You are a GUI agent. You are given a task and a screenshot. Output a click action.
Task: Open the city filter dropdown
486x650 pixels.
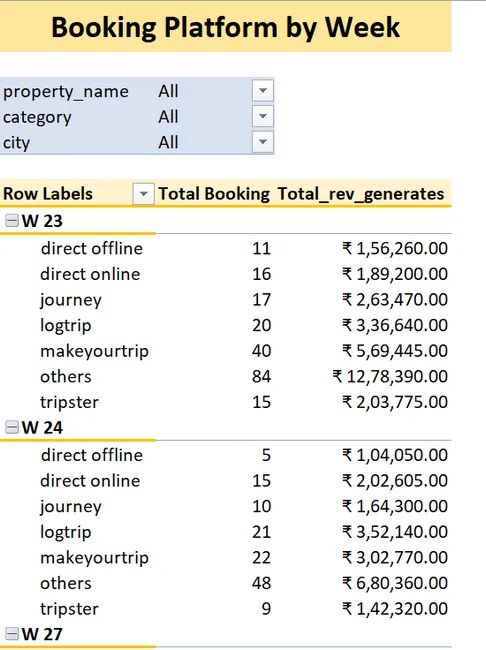pyautogui.click(x=262, y=142)
